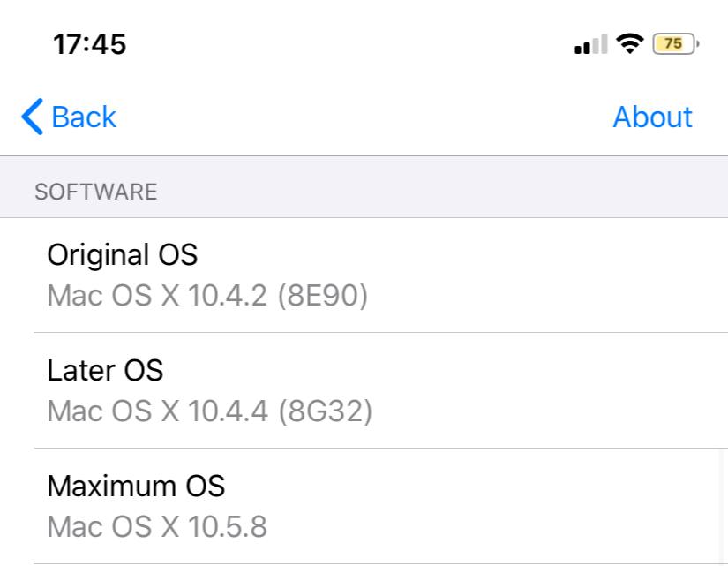
Task: Select the Original OS row title
Action: [x=122, y=255]
